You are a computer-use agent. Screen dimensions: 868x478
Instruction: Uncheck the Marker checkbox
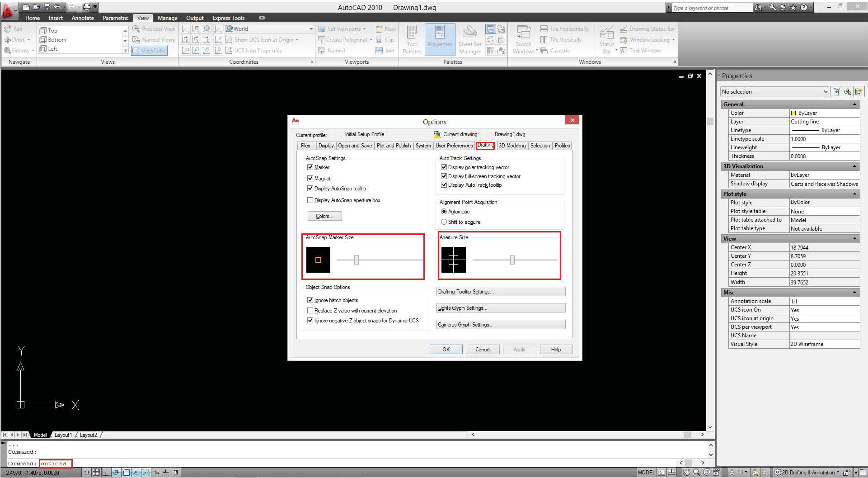tap(310, 167)
